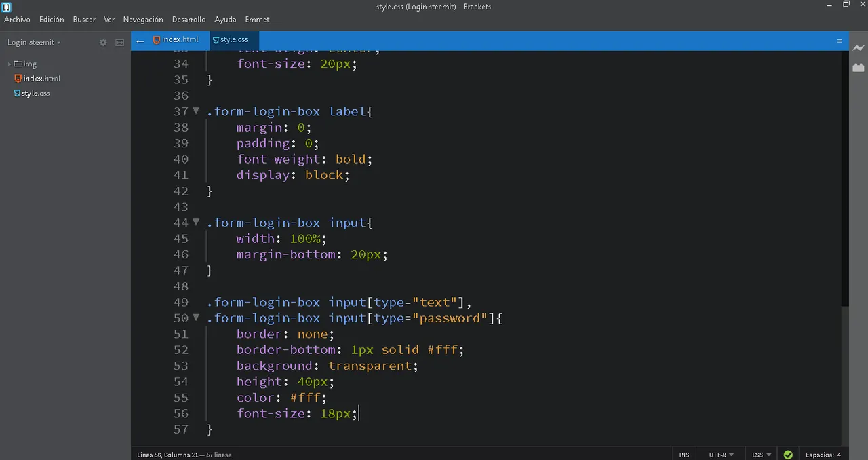The width and height of the screenshot is (868, 460).
Task: Click the CSS3 icon beside style.css in sidebar
Action: [x=17, y=94]
